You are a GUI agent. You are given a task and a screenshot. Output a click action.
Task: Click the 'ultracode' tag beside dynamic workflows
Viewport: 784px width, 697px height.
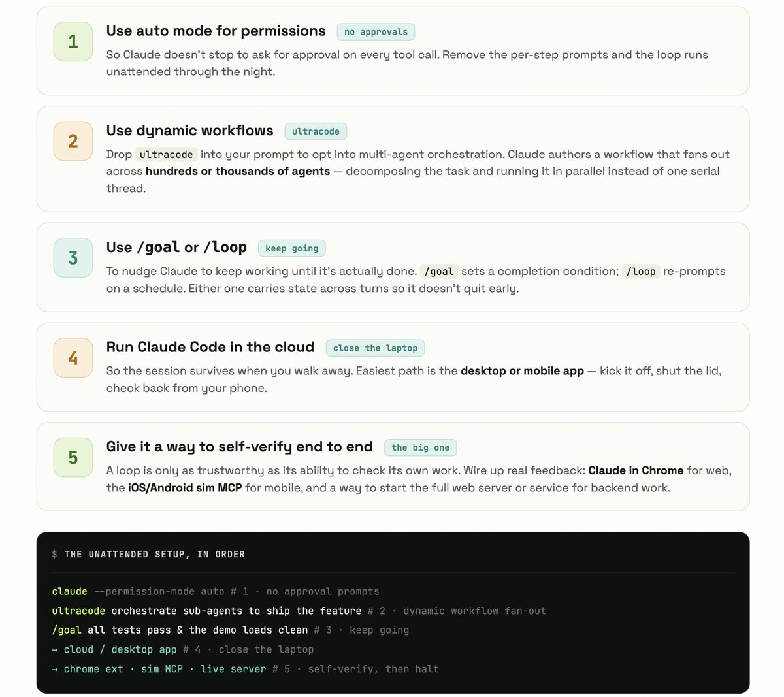(316, 131)
